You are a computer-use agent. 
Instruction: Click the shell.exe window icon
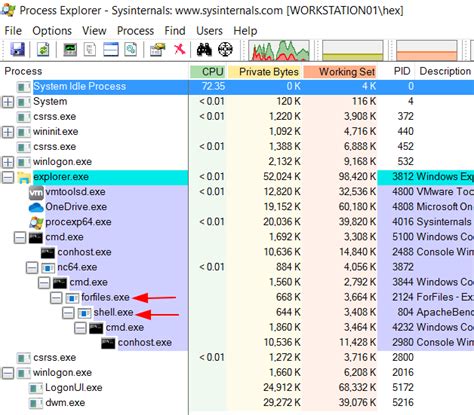point(84,313)
